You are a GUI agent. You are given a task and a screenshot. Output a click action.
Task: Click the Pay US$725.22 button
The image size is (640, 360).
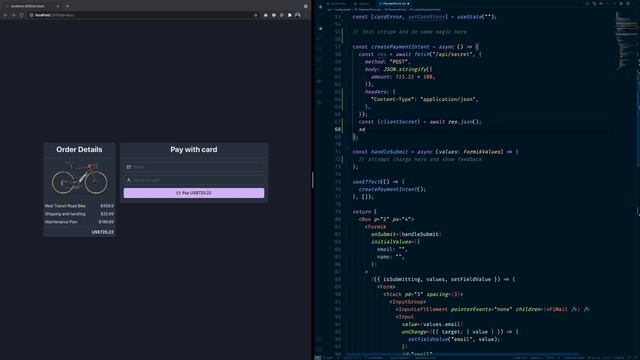[194, 193]
